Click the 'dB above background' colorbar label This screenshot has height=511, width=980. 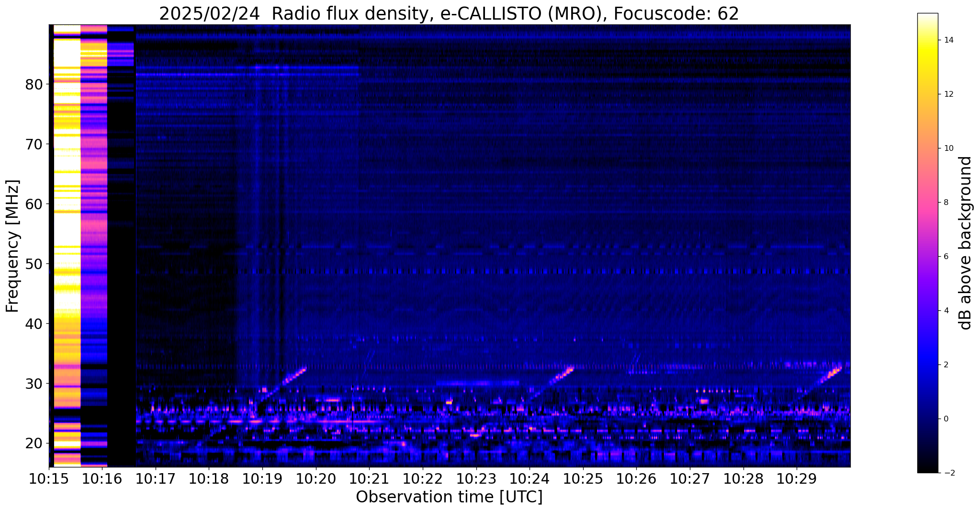(966, 243)
